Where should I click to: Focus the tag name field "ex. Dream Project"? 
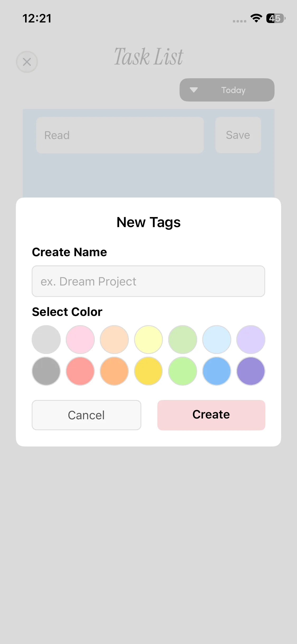coord(148,281)
